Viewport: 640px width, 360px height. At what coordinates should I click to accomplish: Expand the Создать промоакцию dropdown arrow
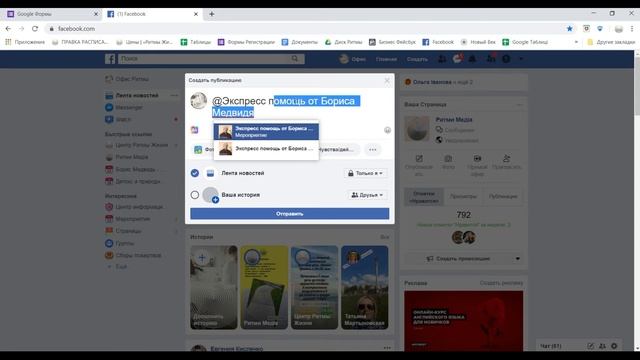[518, 259]
